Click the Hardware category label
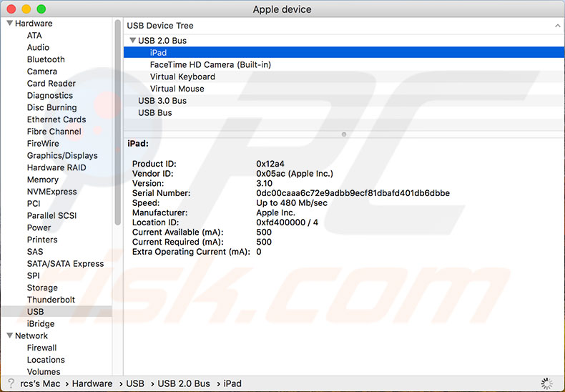Viewport: 565px width, 392px height. pos(34,23)
